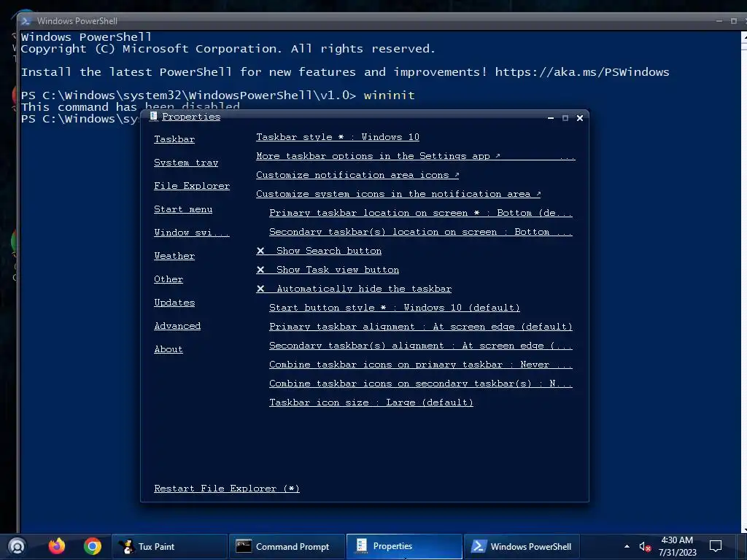Change Taskbar style Windows 10 option
This screenshot has width=747, height=560.
(x=338, y=137)
